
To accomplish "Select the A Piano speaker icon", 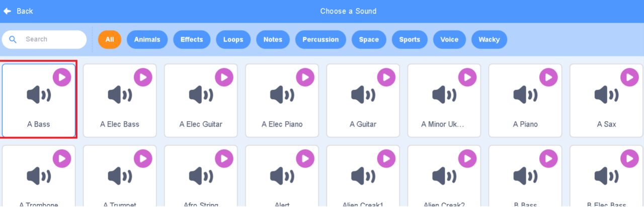I will coord(525,94).
